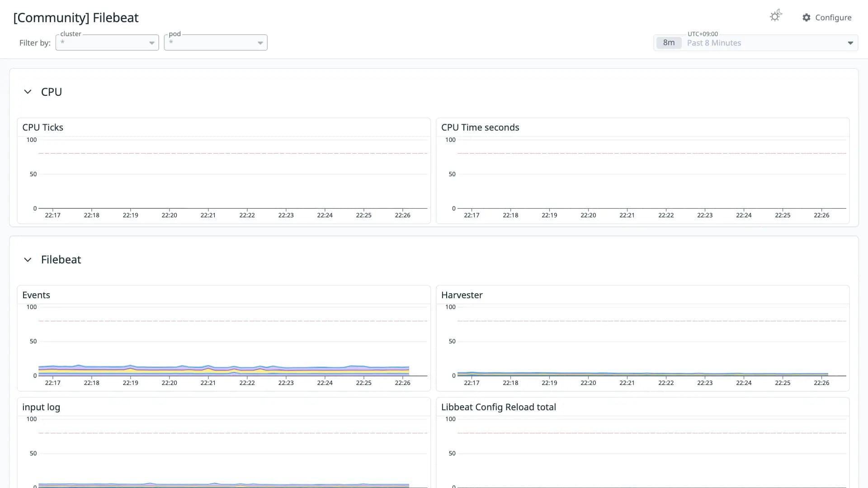Open the pod filter dropdown
The height and width of the screenshot is (488, 868).
tap(216, 42)
